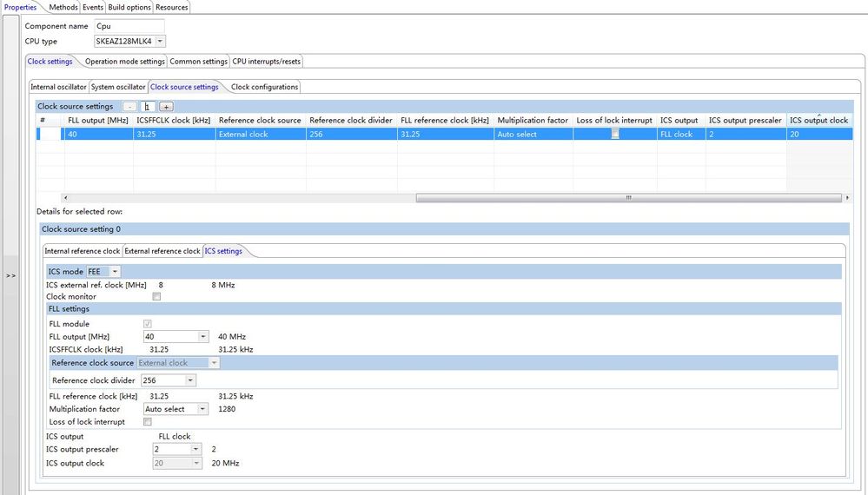The image size is (868, 495).
Task: Open the ICS mode FEE dropdown
Action: tap(115, 272)
